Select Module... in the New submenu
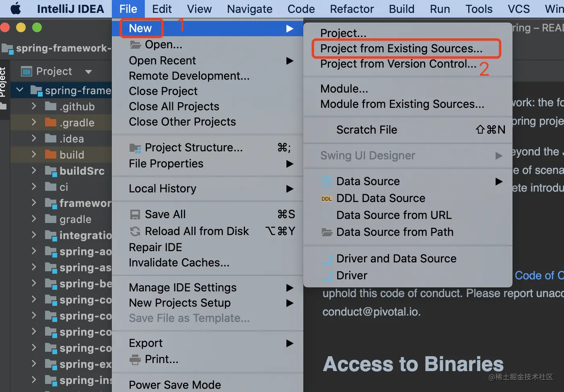The width and height of the screenshot is (564, 392). (x=344, y=89)
